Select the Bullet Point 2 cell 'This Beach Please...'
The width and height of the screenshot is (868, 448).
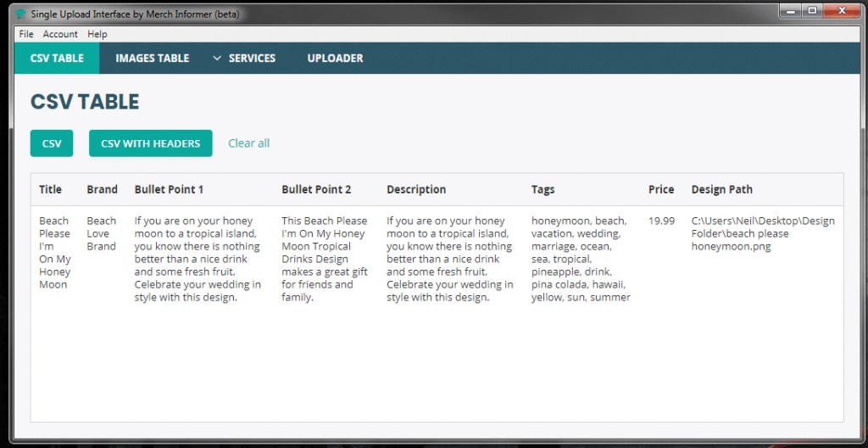[x=325, y=259]
